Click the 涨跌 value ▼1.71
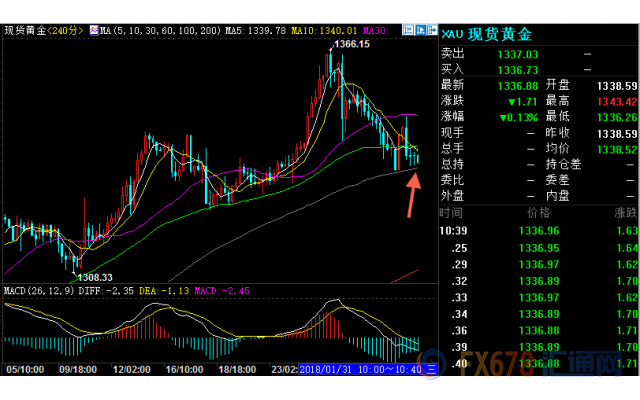Image resolution: width=640 pixels, height=400 pixels. click(x=522, y=102)
